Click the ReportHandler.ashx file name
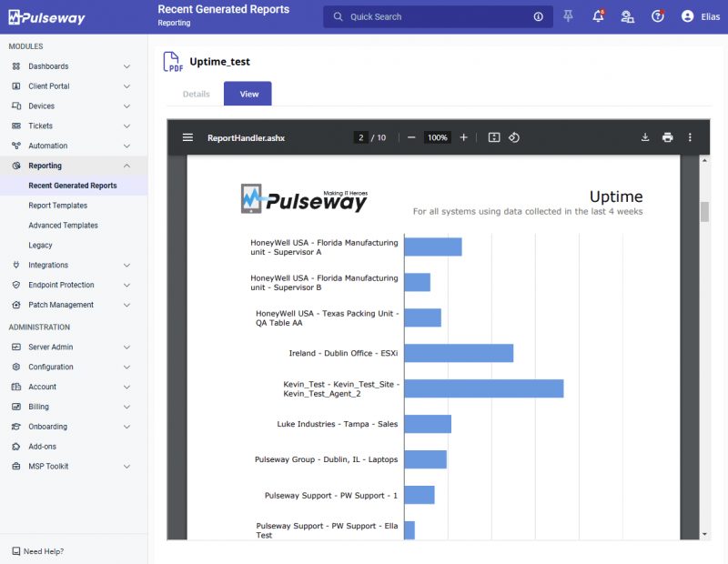Screen dimensions: 728x564 [246, 138]
